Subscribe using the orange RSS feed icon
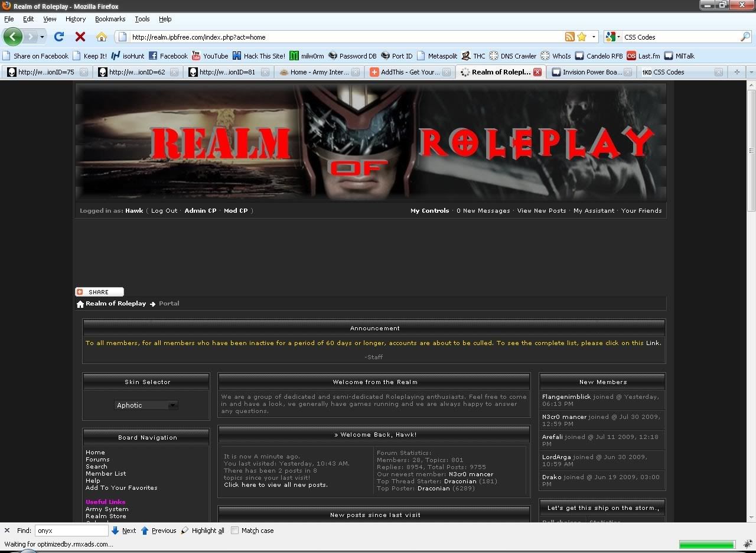 coord(569,37)
